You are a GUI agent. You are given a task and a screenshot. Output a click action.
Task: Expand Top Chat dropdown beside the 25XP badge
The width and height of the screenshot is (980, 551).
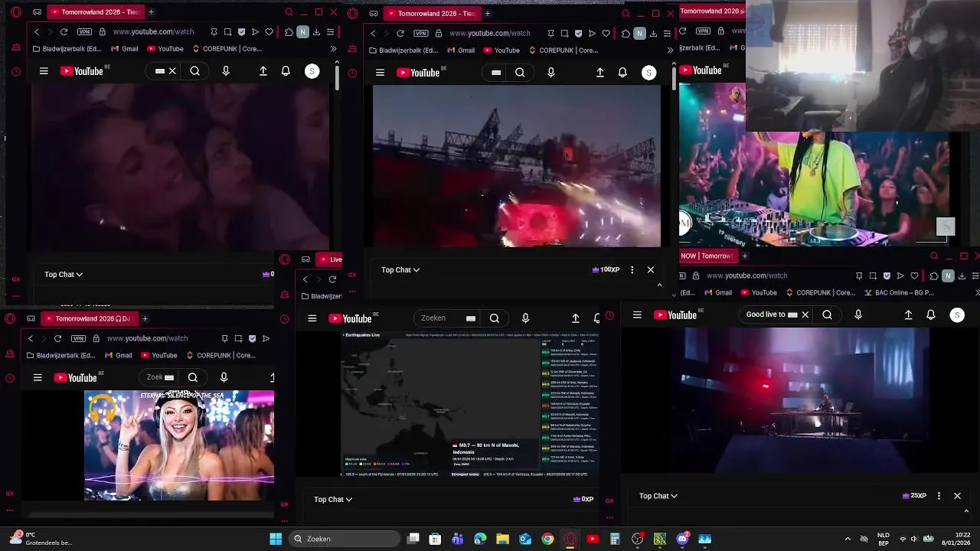coord(658,496)
